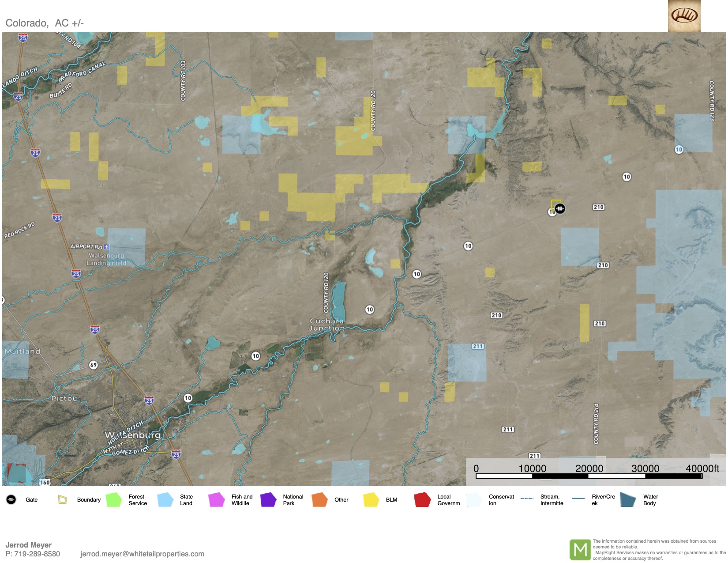Select the green Forest Service legend swatch
The image size is (728, 563).
click(x=114, y=499)
